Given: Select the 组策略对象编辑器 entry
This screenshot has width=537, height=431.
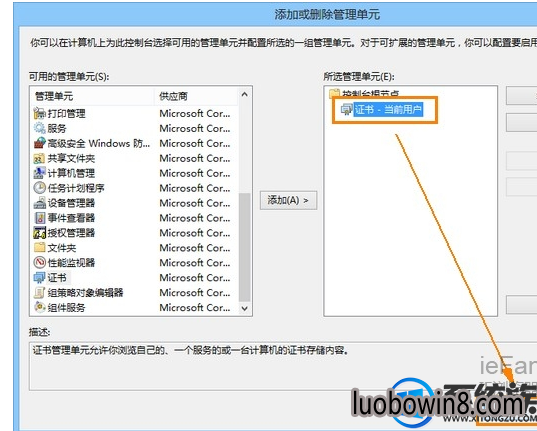Looking at the screenshot, I should [x=85, y=293].
